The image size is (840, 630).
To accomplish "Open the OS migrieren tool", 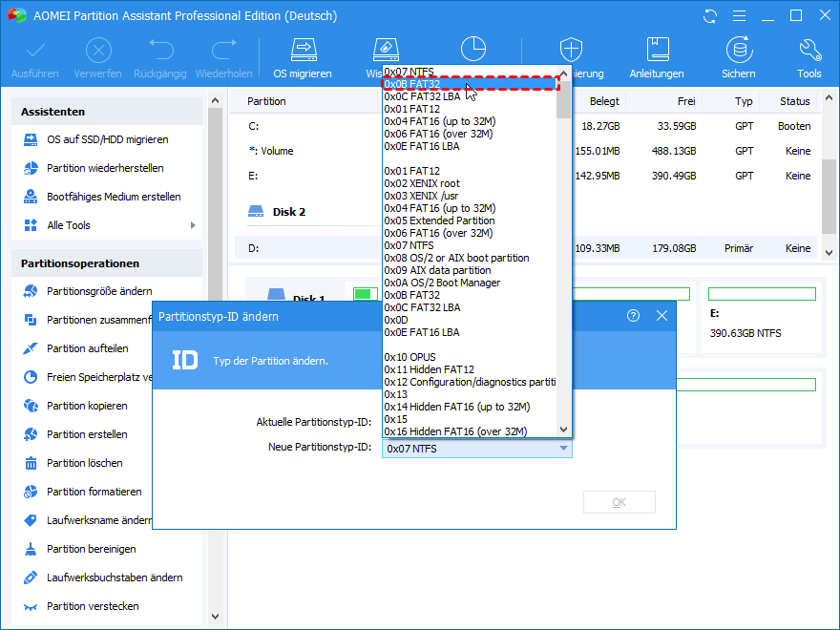I will click(303, 58).
